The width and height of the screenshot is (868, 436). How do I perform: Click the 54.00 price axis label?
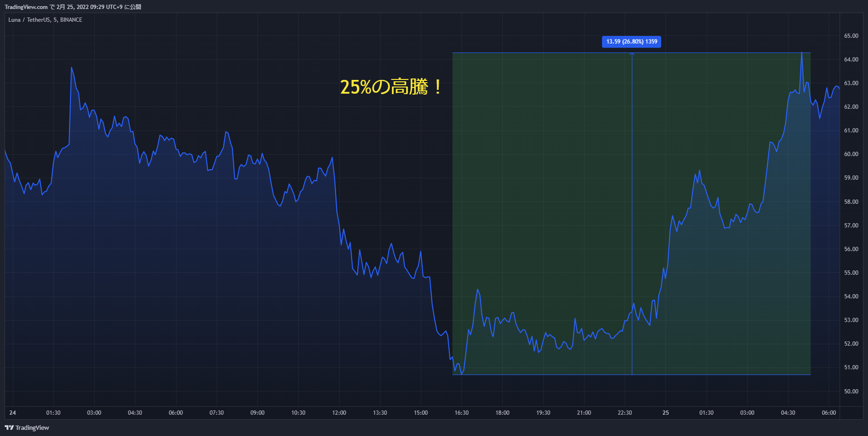(x=851, y=296)
